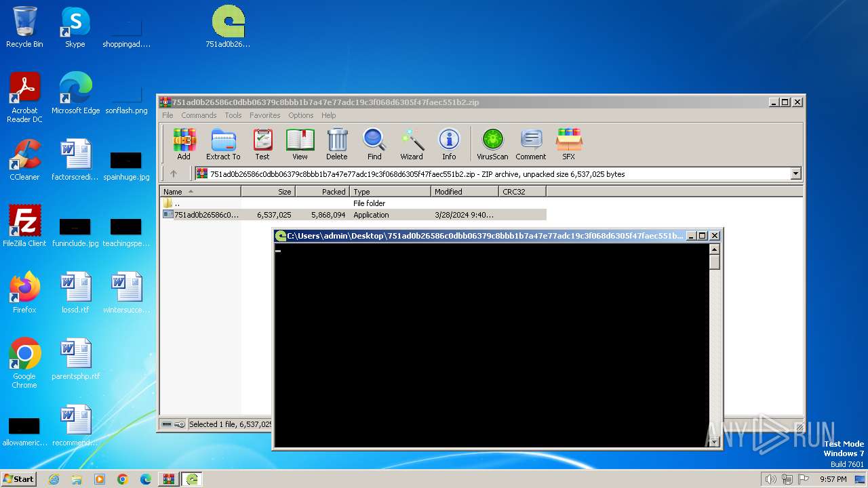Open Windows Explorer from the taskbar
This screenshot has height=488, width=868.
click(77, 479)
